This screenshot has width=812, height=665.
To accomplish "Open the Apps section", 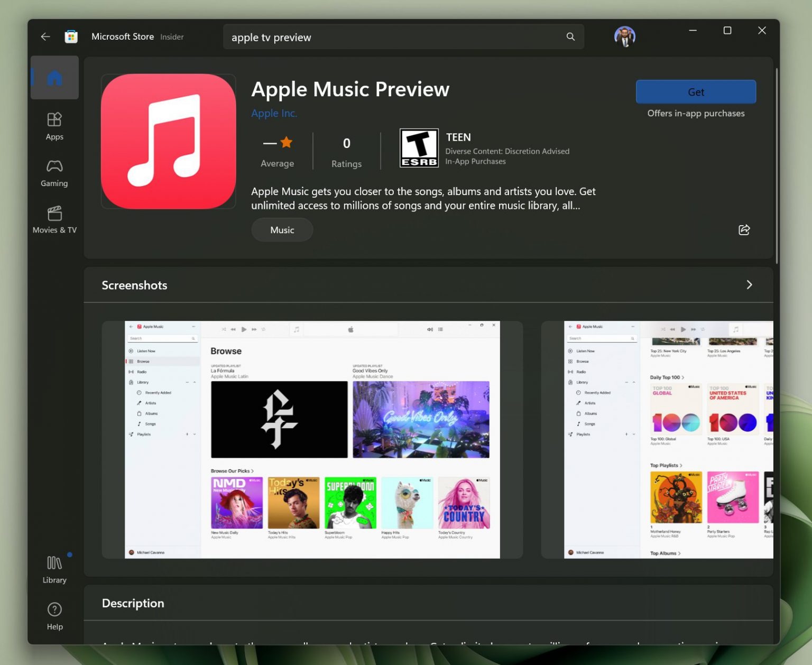I will pos(54,126).
